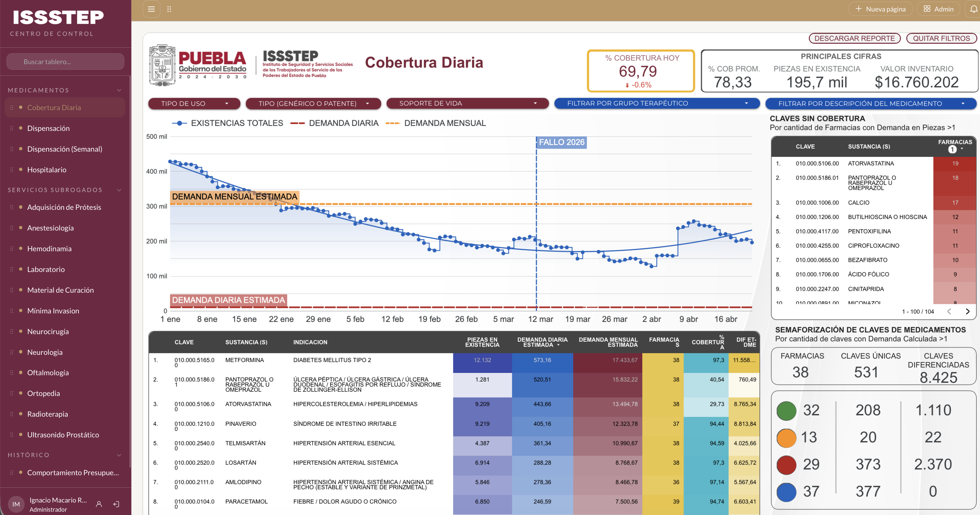Viewport: 980px width, 515px height.
Task: Click the drag handle beside Ultrasonido Prostático
Action: click(x=12, y=435)
